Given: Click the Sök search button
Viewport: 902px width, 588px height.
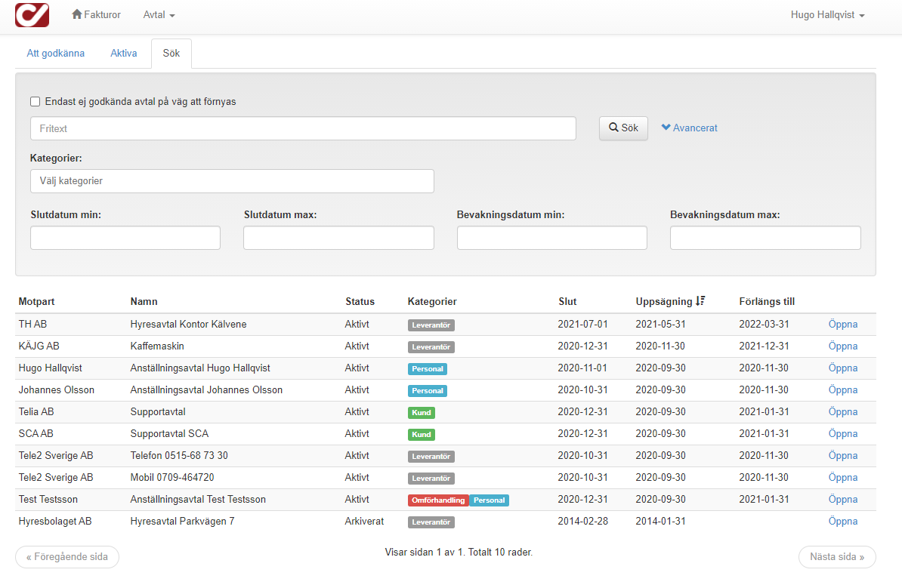Looking at the screenshot, I should coord(623,128).
